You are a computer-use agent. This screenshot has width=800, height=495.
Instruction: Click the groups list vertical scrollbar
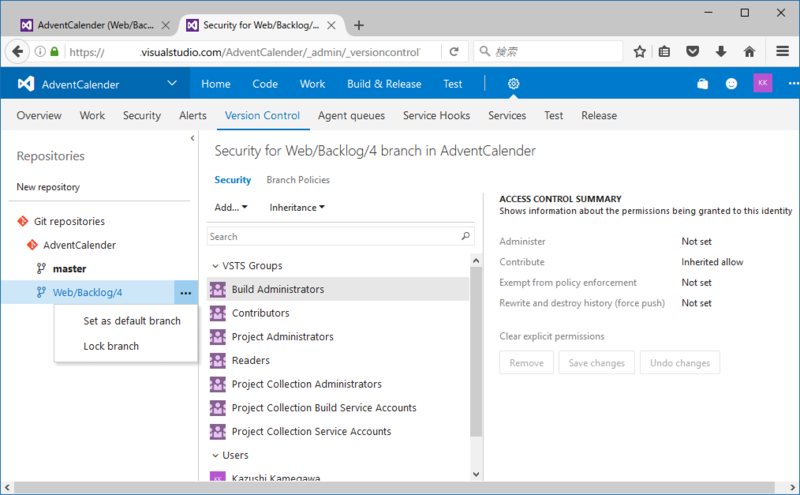coord(476,352)
